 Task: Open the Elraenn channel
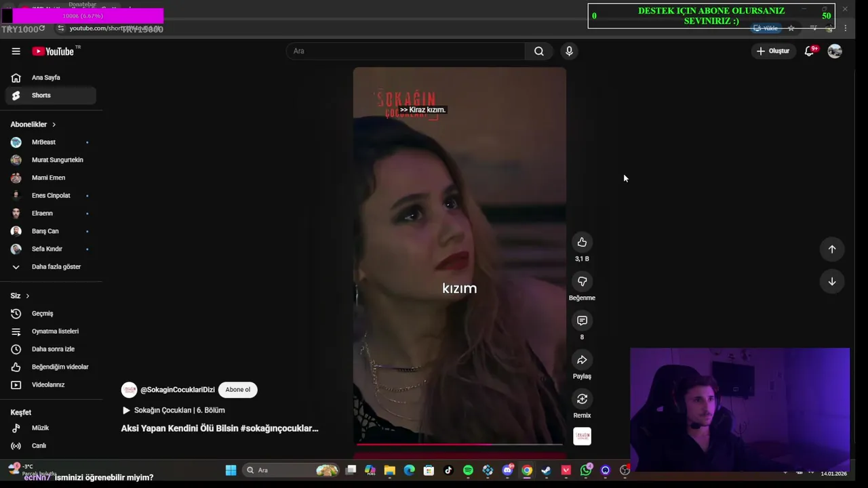pos(51,213)
